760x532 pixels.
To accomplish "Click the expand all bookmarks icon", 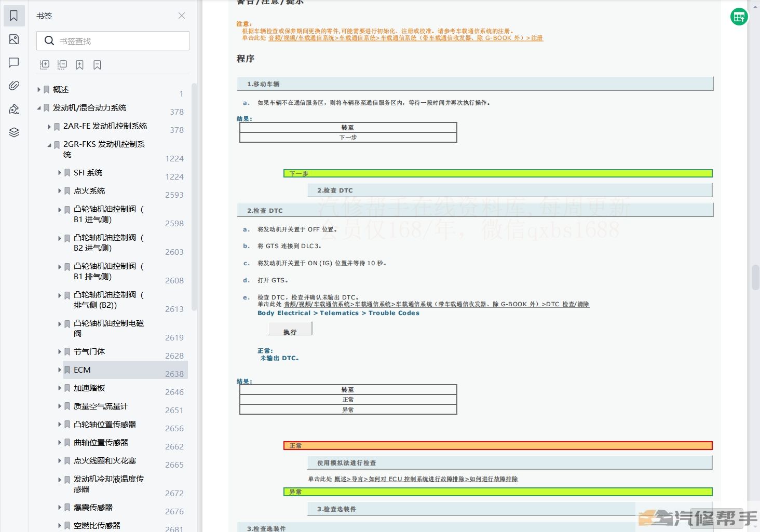I will 45,65.
